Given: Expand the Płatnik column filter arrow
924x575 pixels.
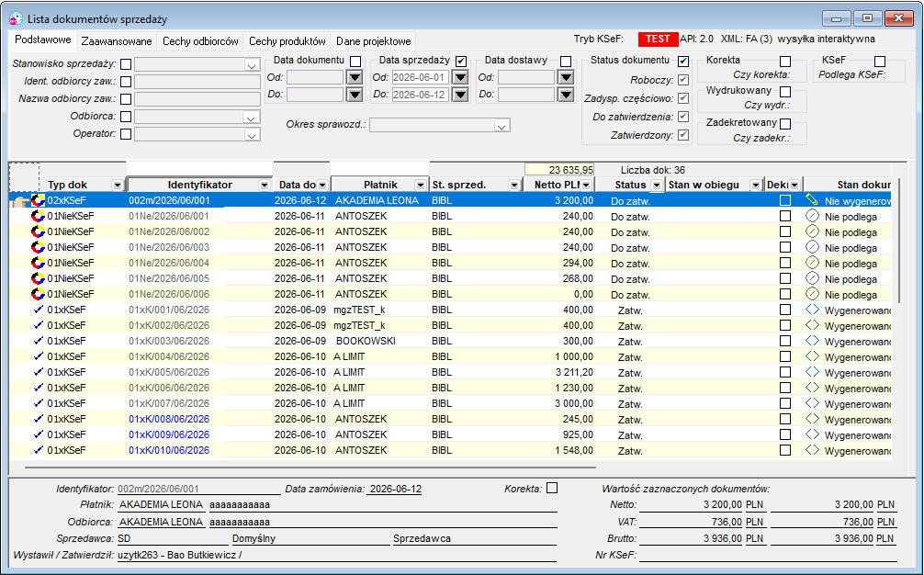Looking at the screenshot, I should point(420,185).
